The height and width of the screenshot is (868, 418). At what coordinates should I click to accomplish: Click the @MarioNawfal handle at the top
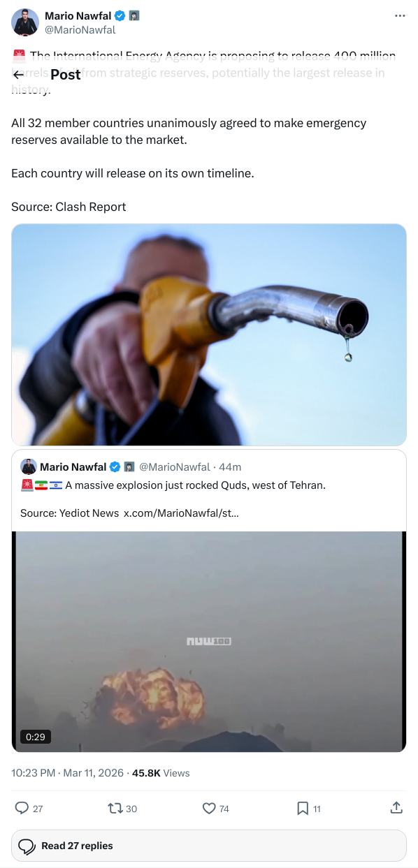80,30
